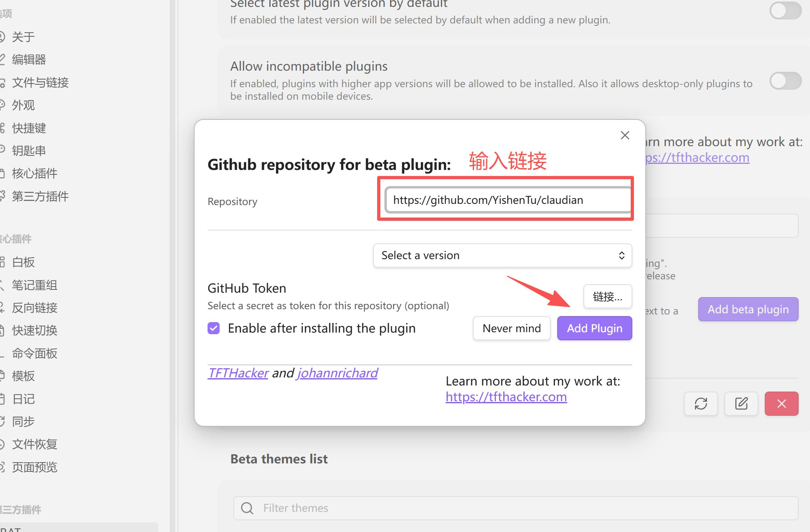
Task: Click the edit pencil icon for the plugin
Action: (741, 403)
